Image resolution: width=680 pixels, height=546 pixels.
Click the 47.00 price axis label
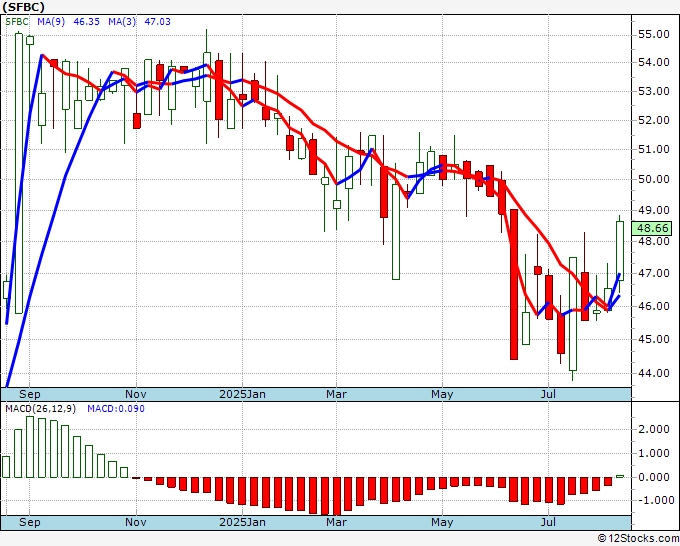[x=654, y=273]
